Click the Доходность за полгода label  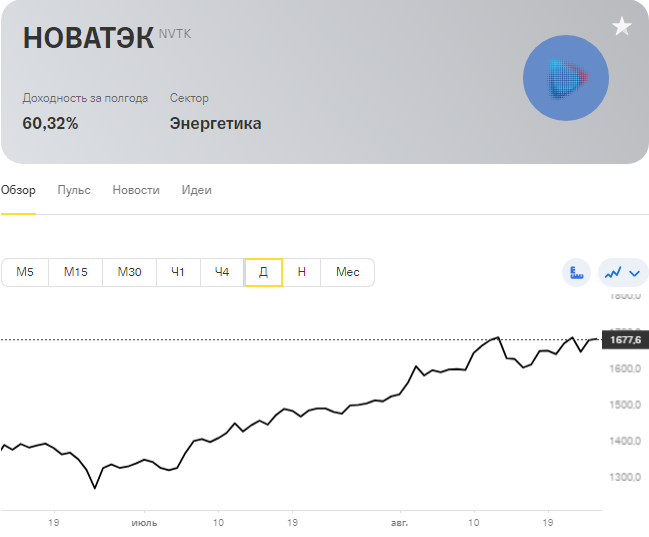click(x=85, y=98)
